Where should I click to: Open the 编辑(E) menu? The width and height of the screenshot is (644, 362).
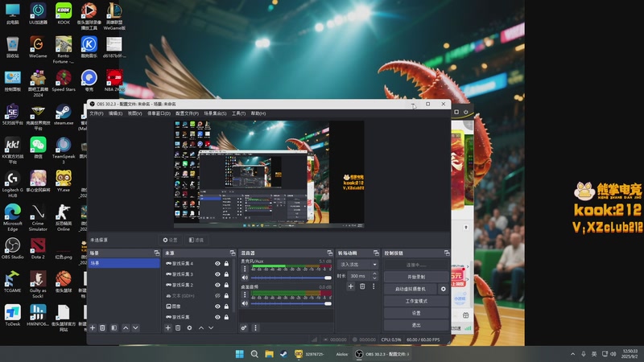115,113
